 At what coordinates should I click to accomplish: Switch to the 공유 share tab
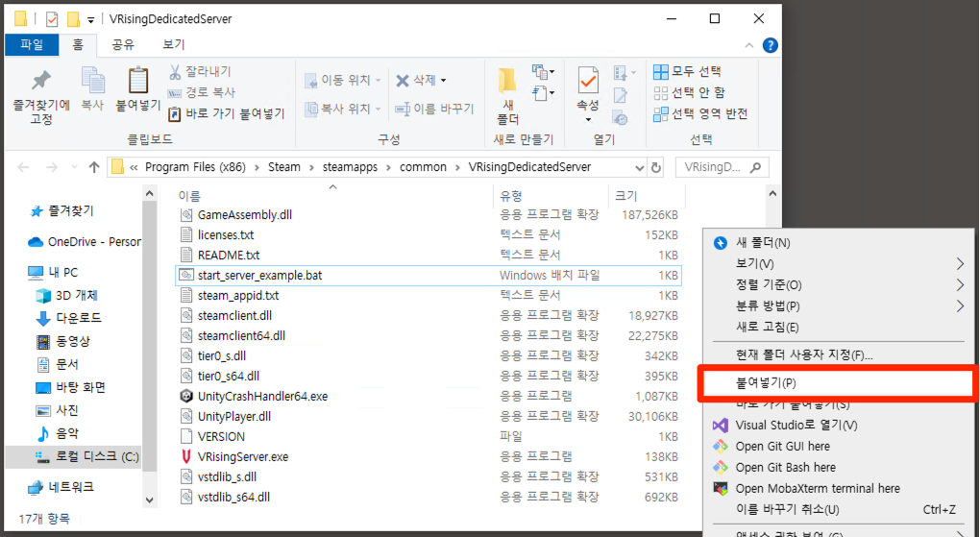pyautogui.click(x=123, y=44)
